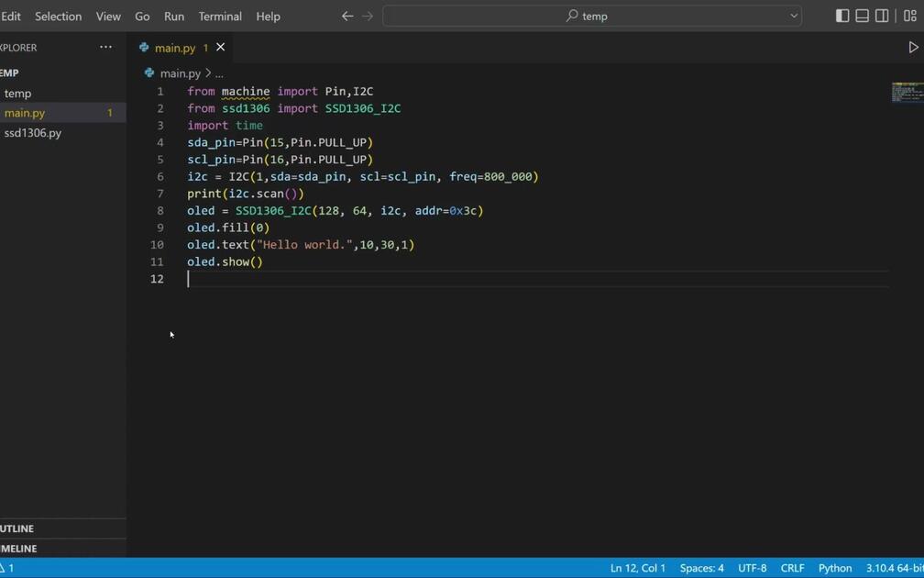This screenshot has height=578, width=924.
Task: Change CRLF end of line sequence
Action: tap(793, 568)
